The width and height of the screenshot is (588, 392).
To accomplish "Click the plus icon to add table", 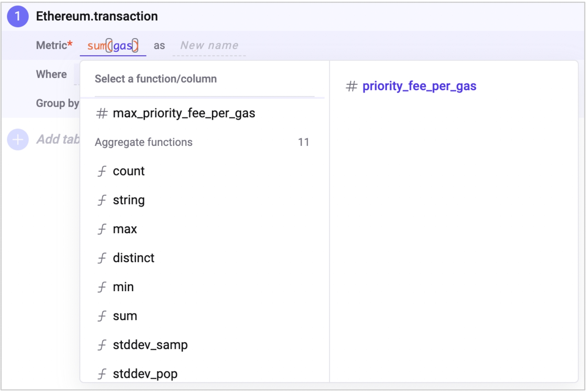I will click(x=18, y=139).
